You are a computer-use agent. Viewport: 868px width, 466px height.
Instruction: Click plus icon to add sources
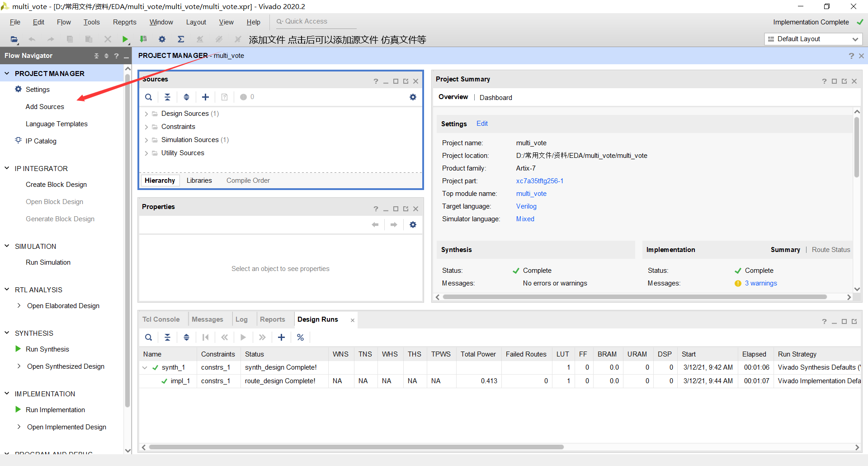tap(205, 97)
